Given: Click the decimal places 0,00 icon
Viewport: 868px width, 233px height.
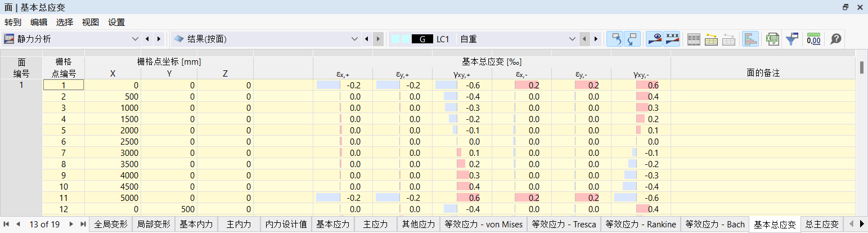Looking at the screenshot, I should pyautogui.click(x=813, y=39).
